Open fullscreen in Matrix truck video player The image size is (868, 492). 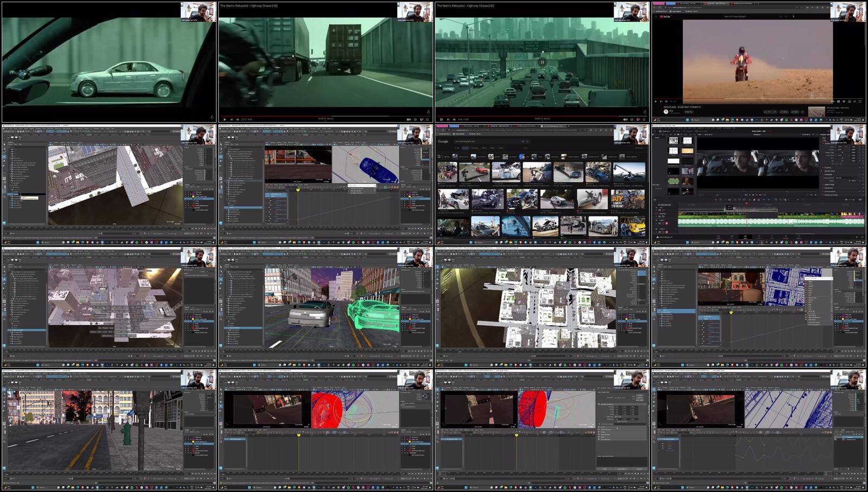click(x=427, y=119)
